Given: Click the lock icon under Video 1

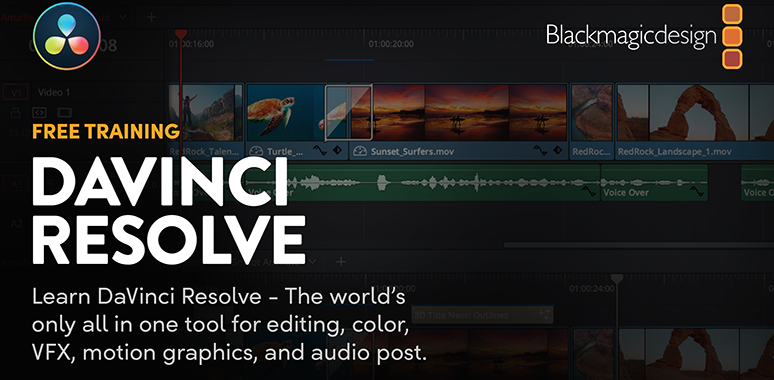Looking at the screenshot, I should tap(16, 112).
